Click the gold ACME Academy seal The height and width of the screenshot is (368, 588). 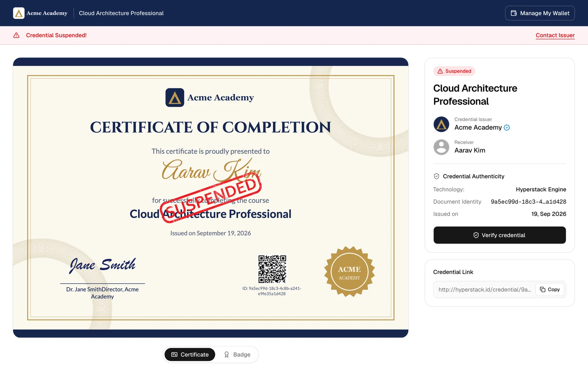349,272
